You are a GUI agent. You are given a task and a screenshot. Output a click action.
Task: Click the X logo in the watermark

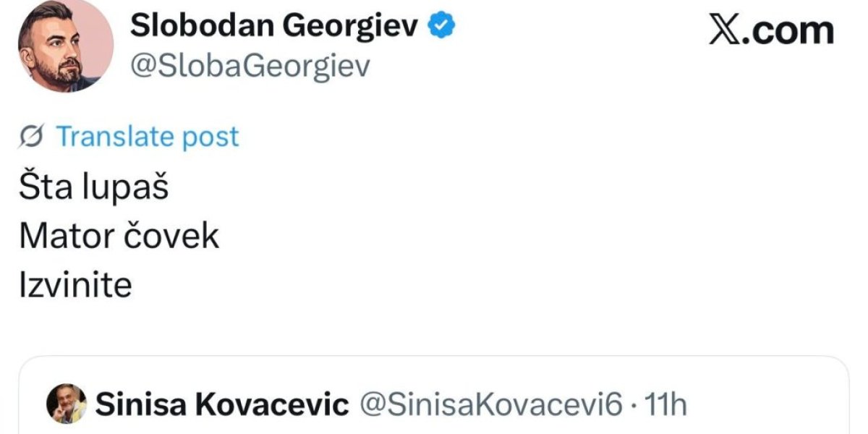724,31
